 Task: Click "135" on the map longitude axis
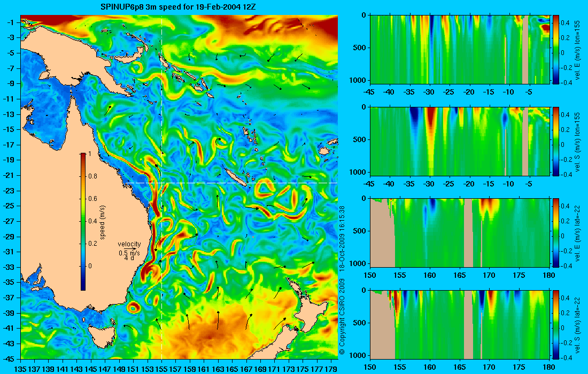20,370
